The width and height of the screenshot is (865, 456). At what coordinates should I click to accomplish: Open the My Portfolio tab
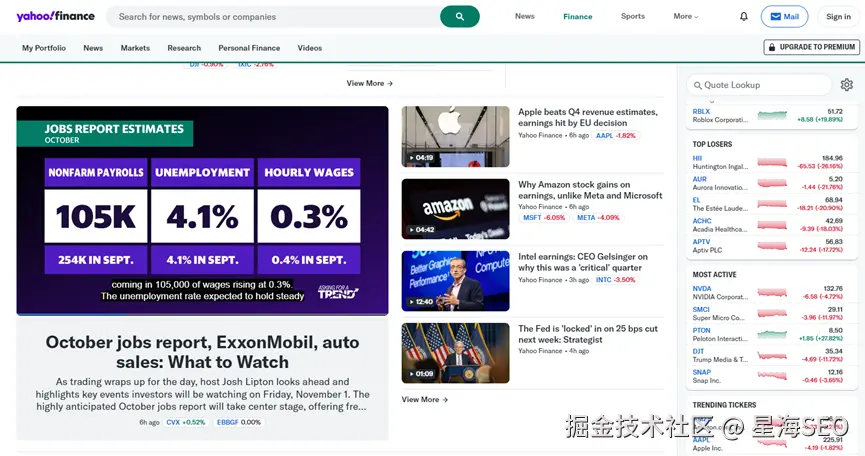click(44, 48)
